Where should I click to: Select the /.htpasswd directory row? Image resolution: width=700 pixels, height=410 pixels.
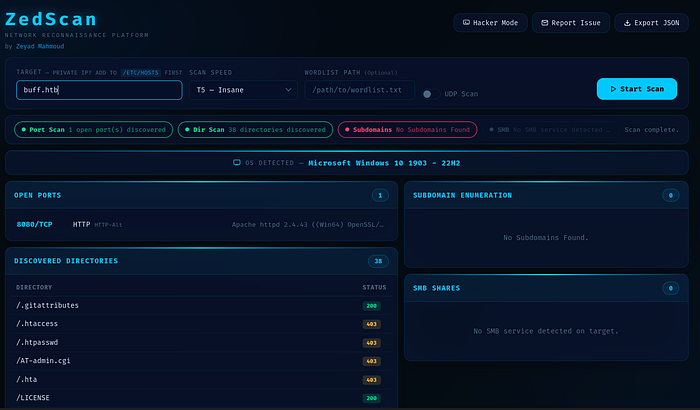point(201,343)
